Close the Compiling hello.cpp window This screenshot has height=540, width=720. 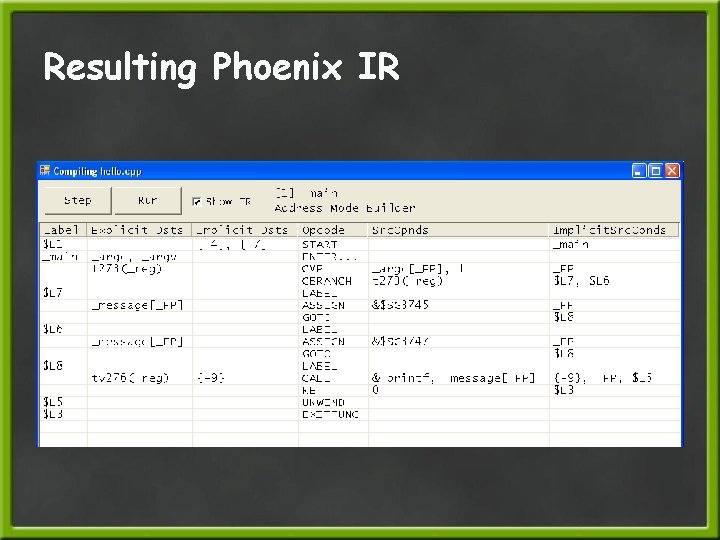672,171
